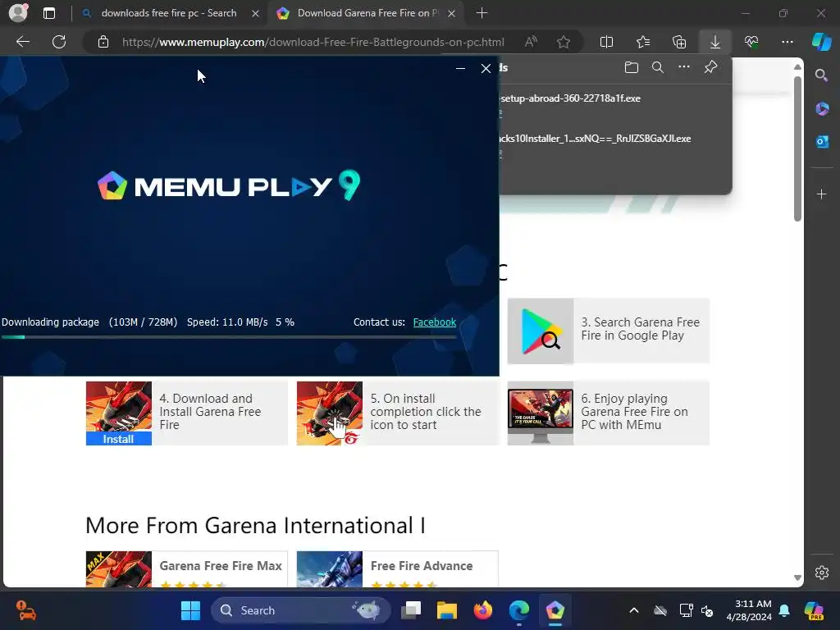Open the Favorites list icon
This screenshot has width=840, height=630.
coord(643,42)
